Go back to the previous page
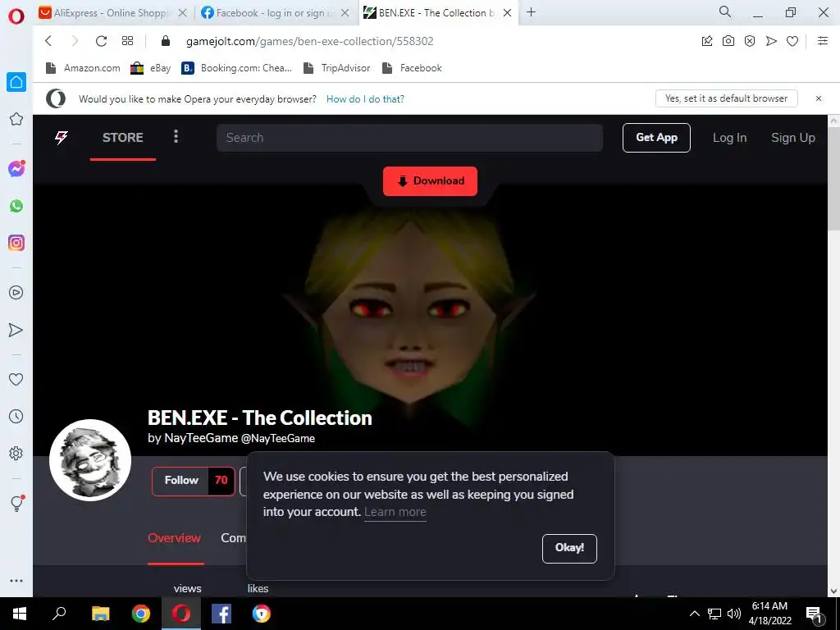Image resolution: width=840 pixels, height=630 pixels. point(48,41)
